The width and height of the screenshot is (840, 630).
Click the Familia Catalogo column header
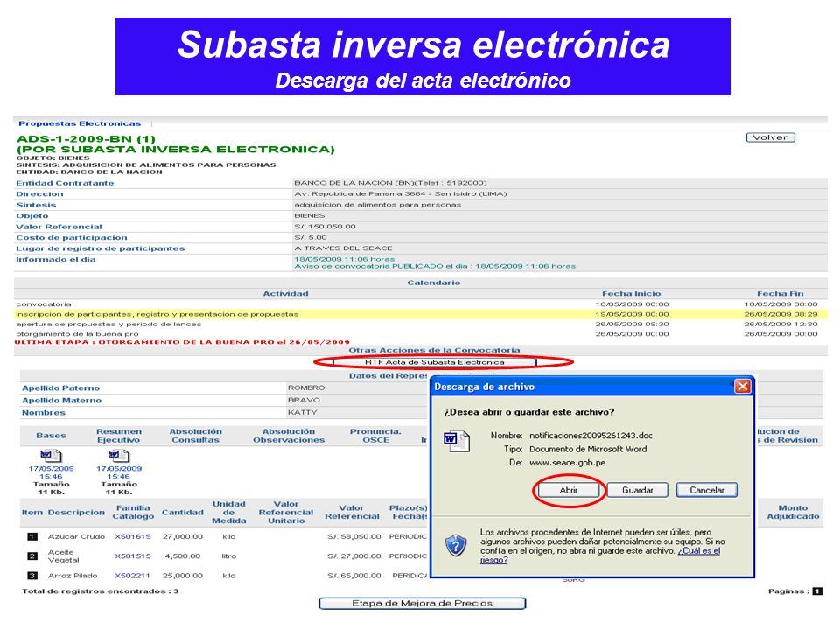pyautogui.click(x=133, y=512)
